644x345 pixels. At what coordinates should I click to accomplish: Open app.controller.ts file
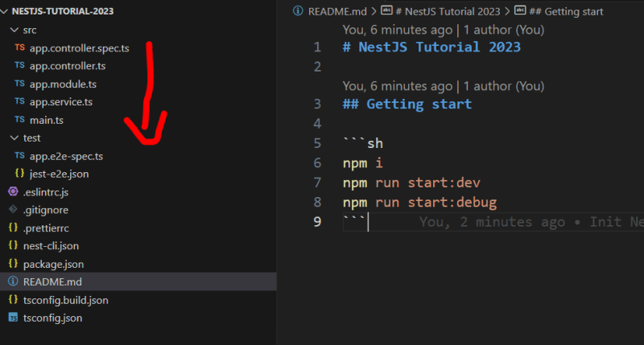tap(68, 66)
